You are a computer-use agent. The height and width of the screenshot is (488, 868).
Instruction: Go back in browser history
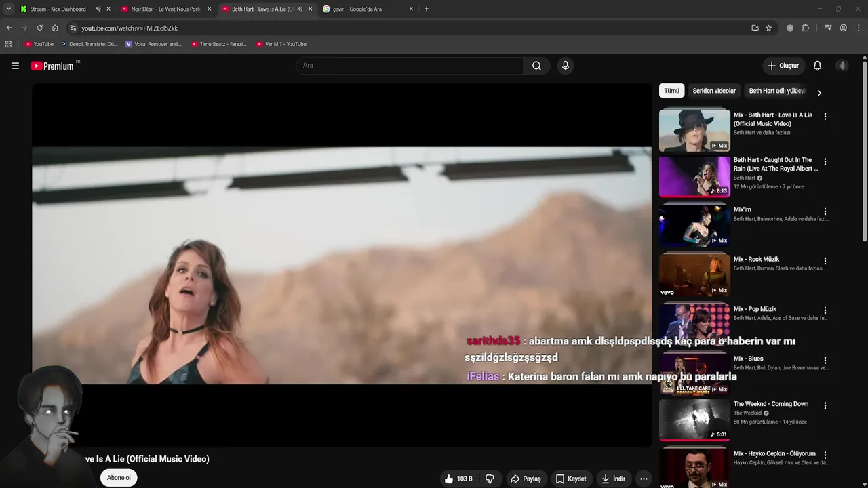(x=9, y=28)
